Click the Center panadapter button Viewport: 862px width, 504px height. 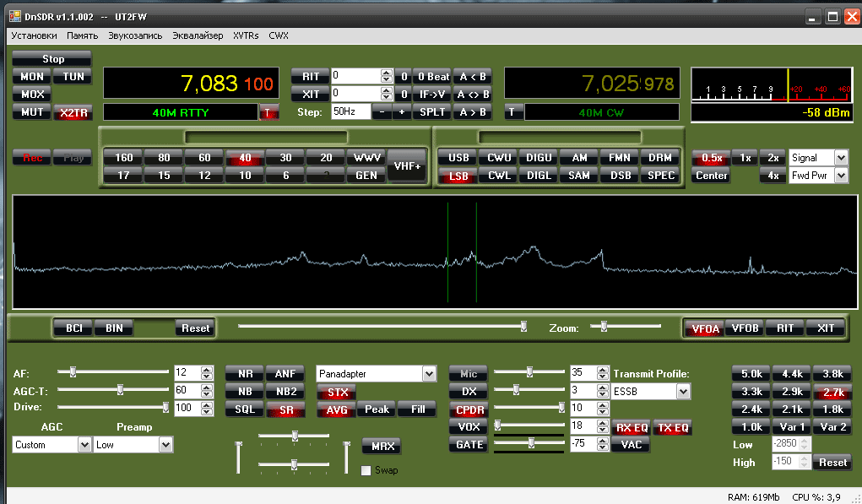[x=712, y=176]
